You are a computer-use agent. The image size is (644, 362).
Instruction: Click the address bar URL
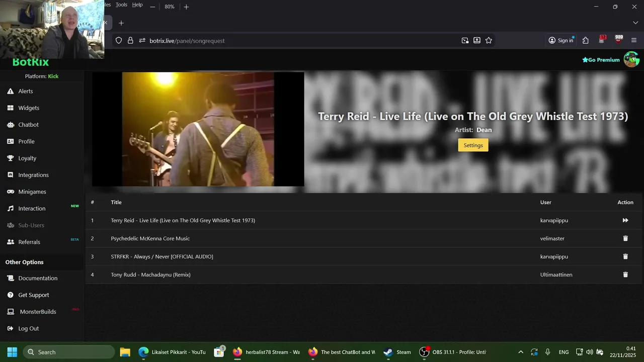tap(187, 41)
